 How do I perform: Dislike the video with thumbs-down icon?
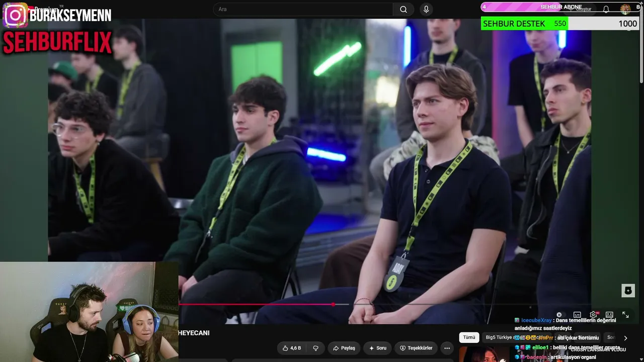click(x=316, y=348)
